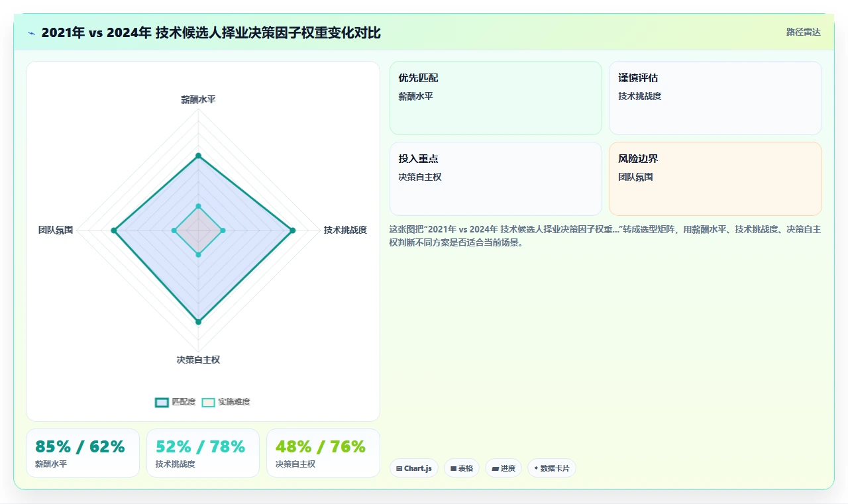The height and width of the screenshot is (504, 848).
Task: Open the 谨慎评估 card
Action: pyautogui.click(x=715, y=98)
